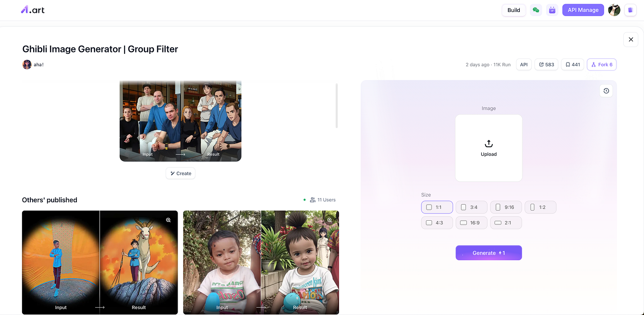Open API Manage
This screenshot has width=644, height=315.
pyautogui.click(x=583, y=10)
